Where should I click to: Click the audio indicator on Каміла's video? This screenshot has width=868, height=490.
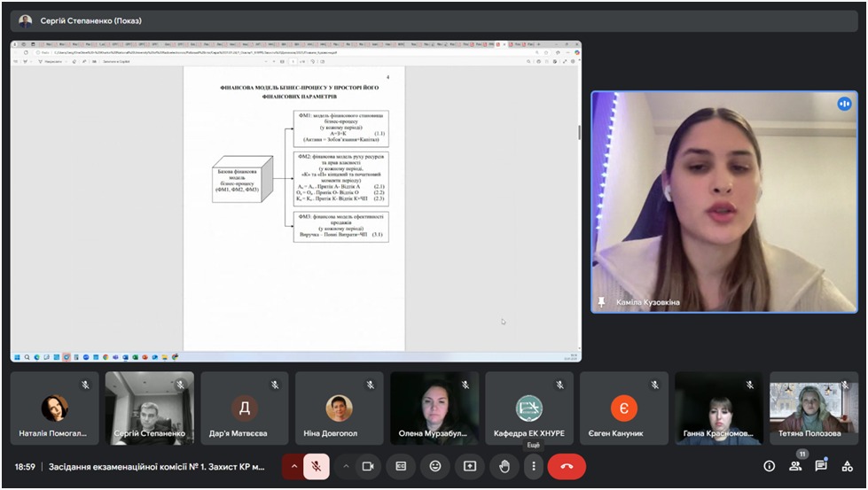pyautogui.click(x=844, y=104)
